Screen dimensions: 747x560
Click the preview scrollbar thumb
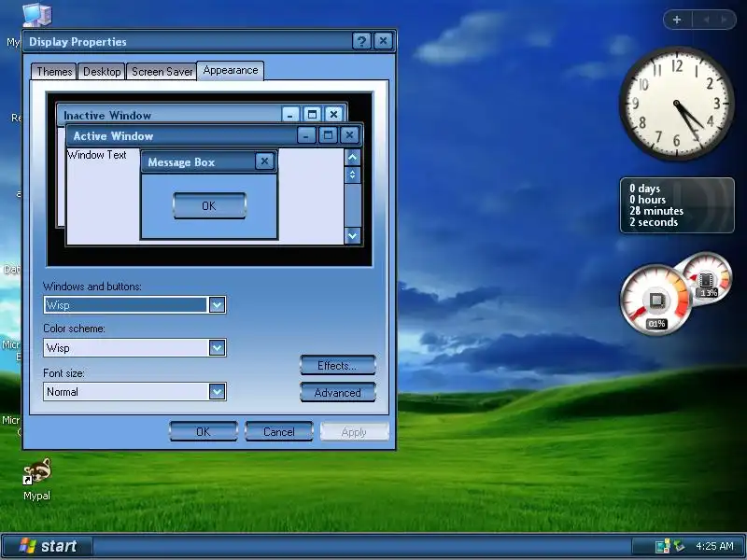[x=352, y=175]
